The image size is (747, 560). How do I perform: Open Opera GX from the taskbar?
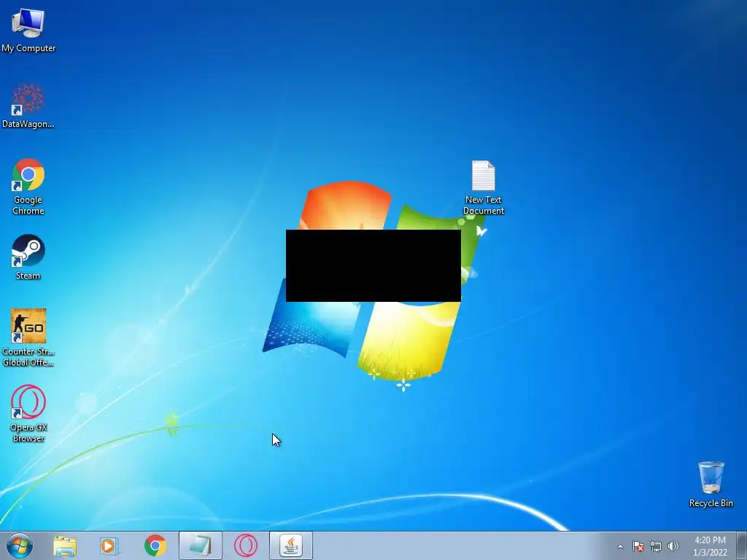coord(246,545)
